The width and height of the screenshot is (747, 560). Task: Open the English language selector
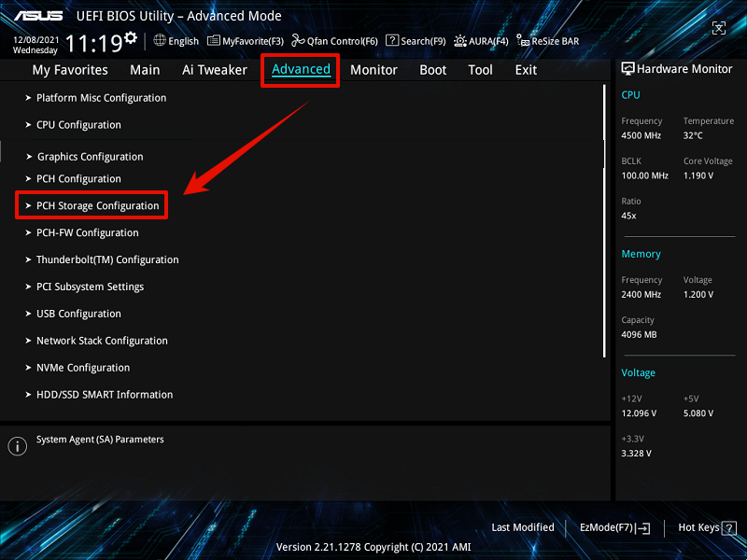click(x=176, y=41)
